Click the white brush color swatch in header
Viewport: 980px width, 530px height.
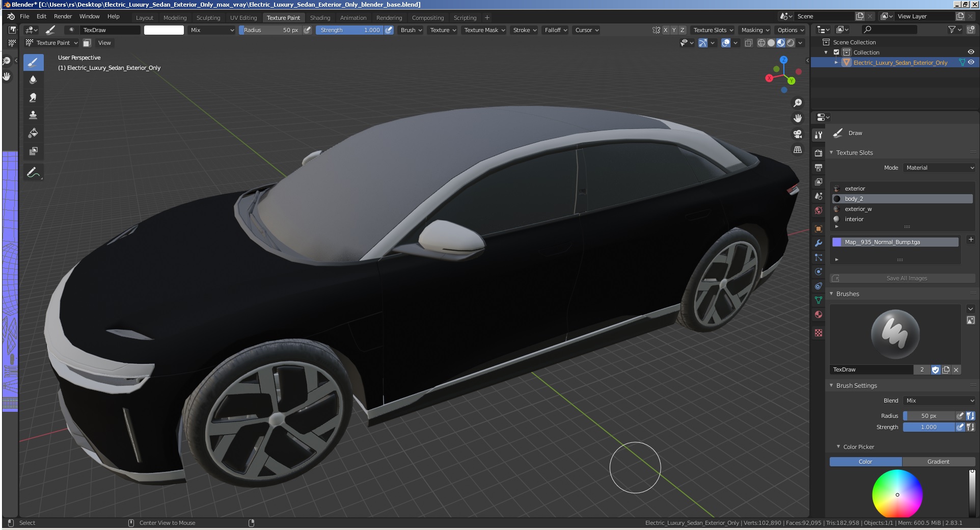coord(164,30)
